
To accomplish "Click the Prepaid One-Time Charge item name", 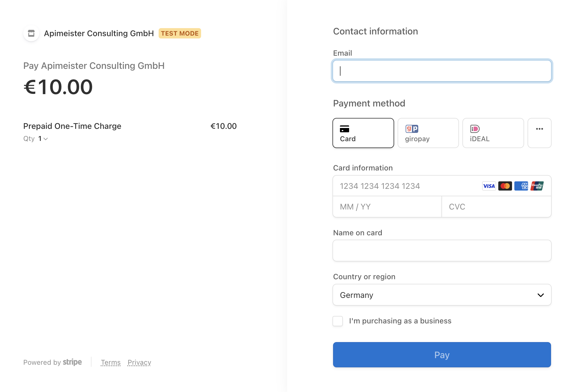I will 72,126.
